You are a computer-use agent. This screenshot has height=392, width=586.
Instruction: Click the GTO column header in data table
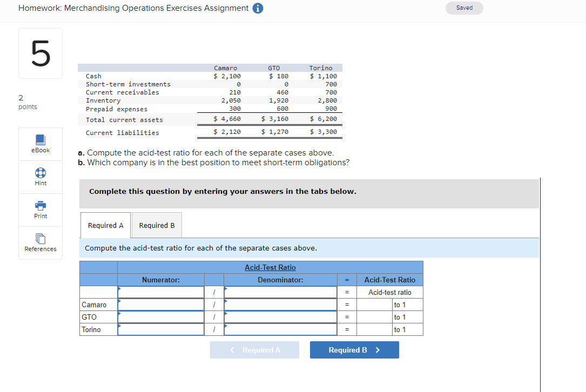click(274, 68)
